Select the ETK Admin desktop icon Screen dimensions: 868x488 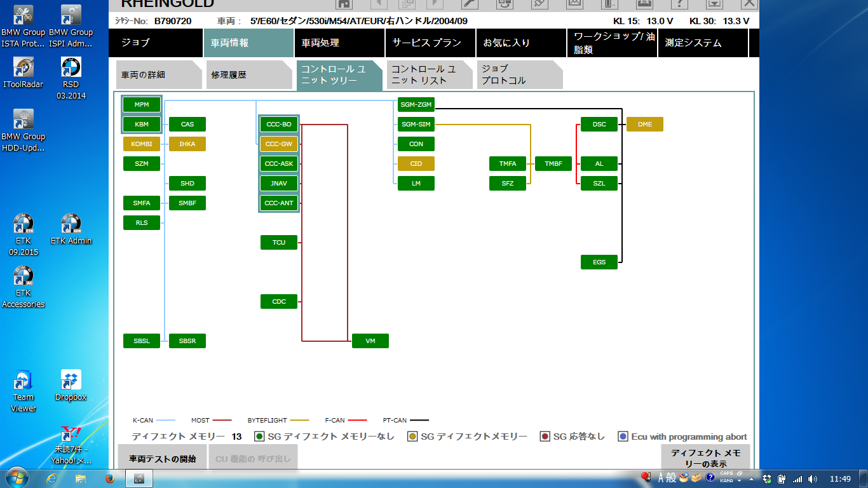click(x=71, y=229)
